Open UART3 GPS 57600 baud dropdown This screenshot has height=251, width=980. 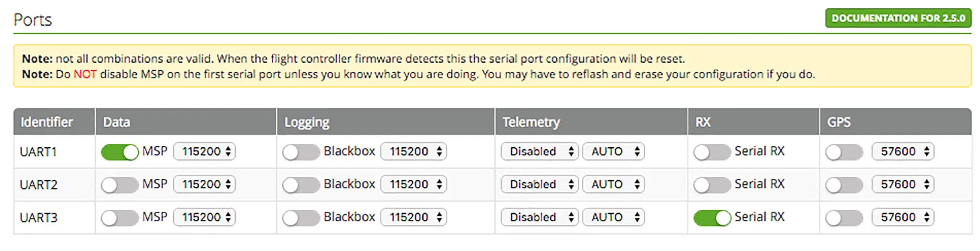tap(902, 218)
